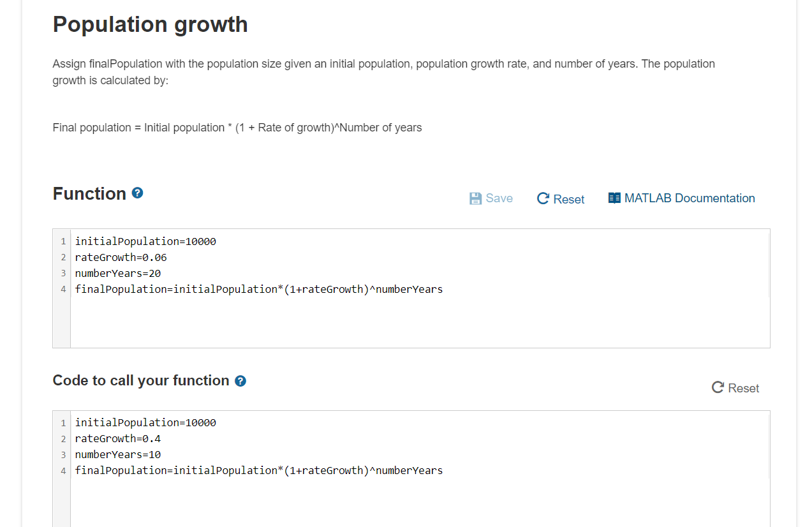812x527 pixels.
Task: Click line number 3 in the lower editor
Action: [63, 454]
